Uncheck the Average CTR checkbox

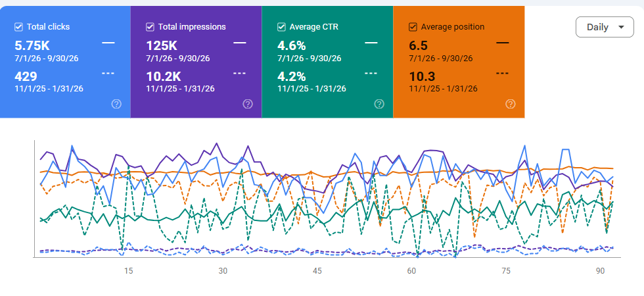pos(281,27)
